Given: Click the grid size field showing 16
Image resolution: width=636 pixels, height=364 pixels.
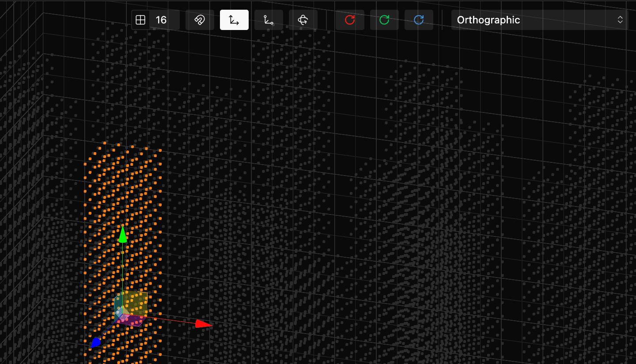Looking at the screenshot, I should 162,20.
